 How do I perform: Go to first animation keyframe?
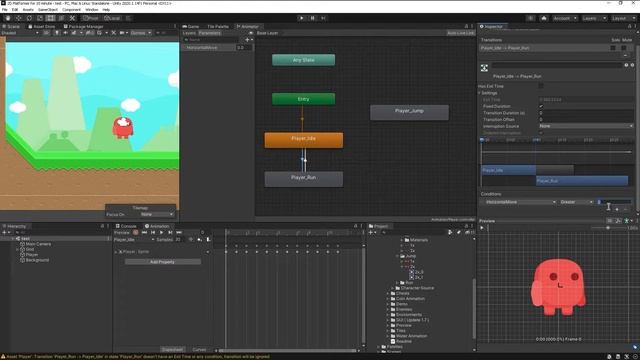coord(144,232)
